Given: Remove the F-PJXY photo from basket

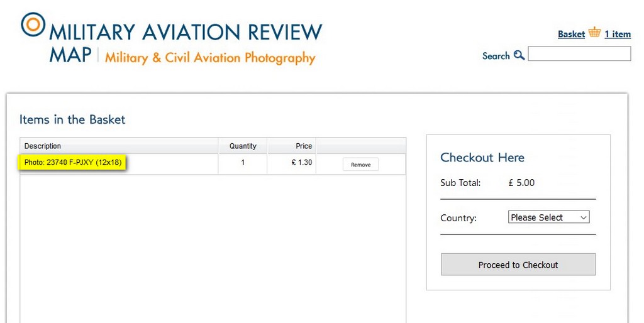Looking at the screenshot, I should [x=360, y=165].
